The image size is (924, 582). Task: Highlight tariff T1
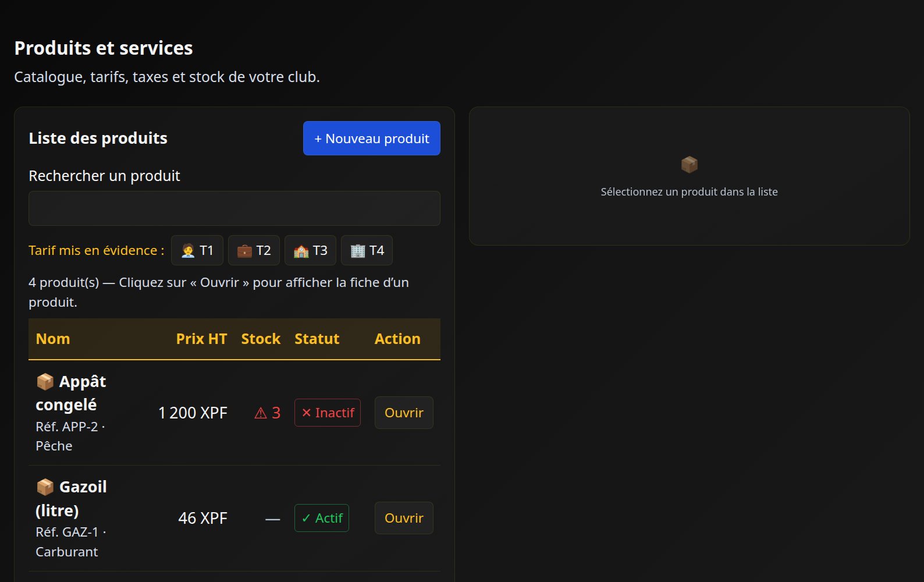[197, 250]
